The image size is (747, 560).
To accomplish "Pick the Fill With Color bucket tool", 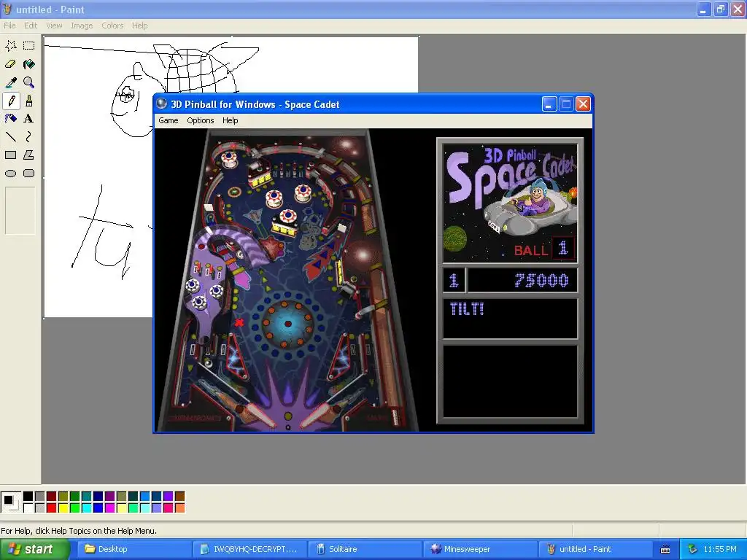I will (x=29, y=64).
